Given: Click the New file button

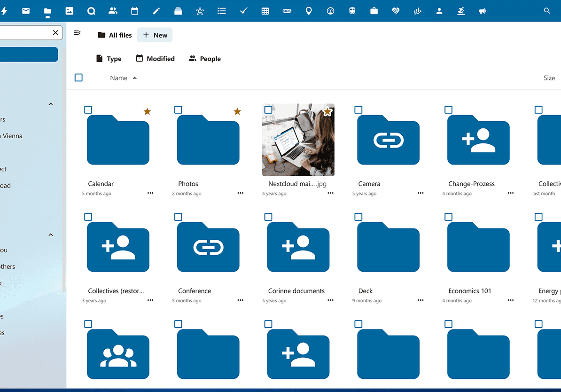Looking at the screenshot, I should 155,35.
